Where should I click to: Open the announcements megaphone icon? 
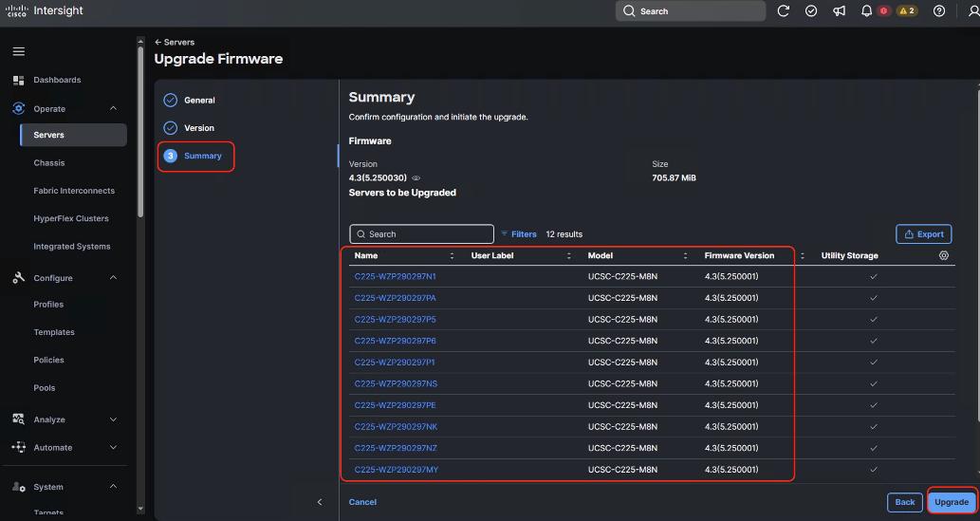tap(839, 11)
